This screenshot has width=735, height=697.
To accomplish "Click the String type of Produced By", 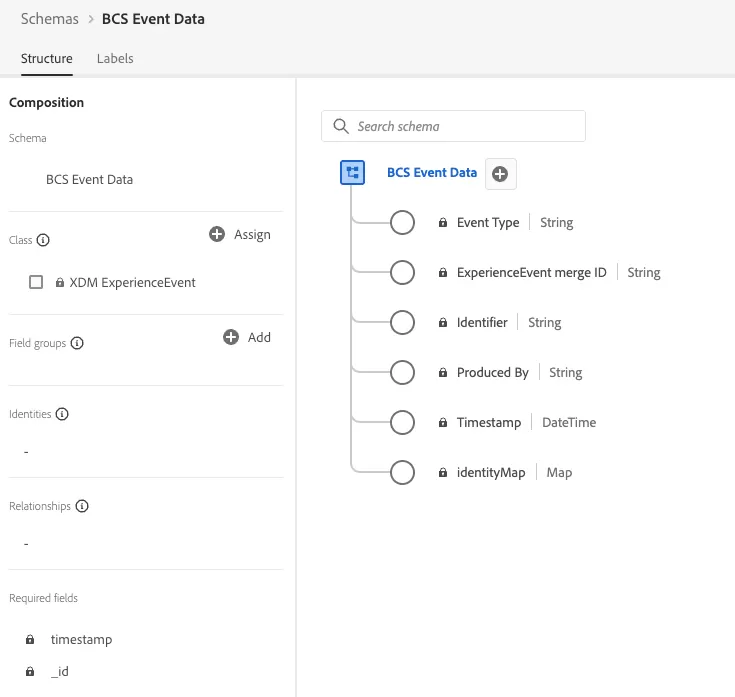I will coord(566,373).
